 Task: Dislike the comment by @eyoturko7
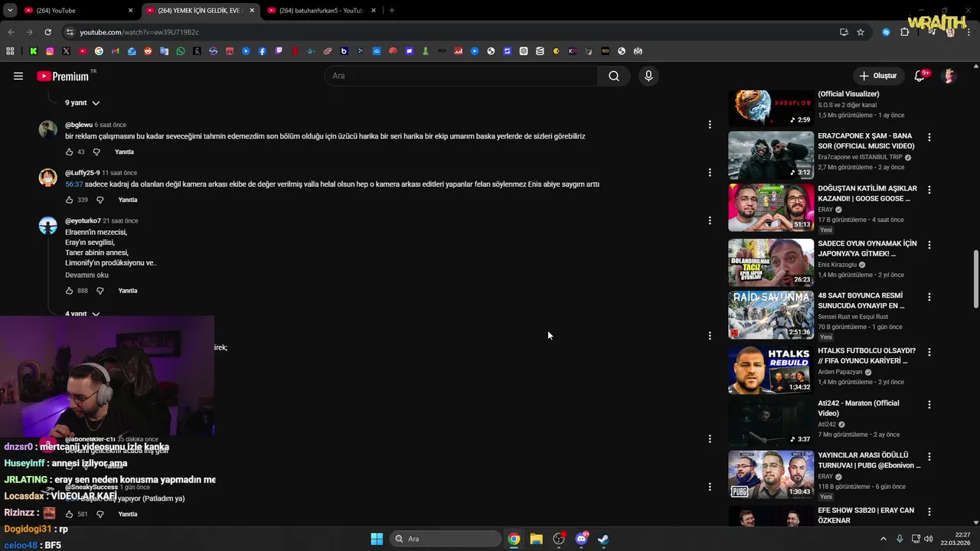100,291
